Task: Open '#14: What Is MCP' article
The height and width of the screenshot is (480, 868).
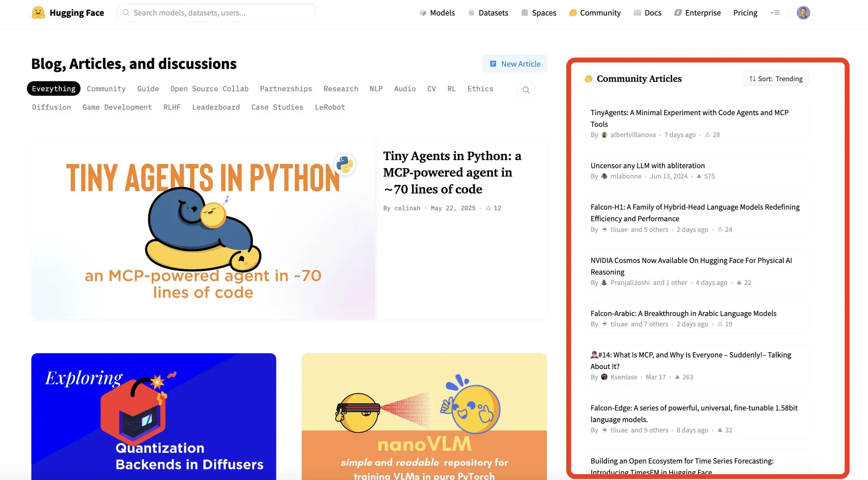Action: click(x=691, y=361)
